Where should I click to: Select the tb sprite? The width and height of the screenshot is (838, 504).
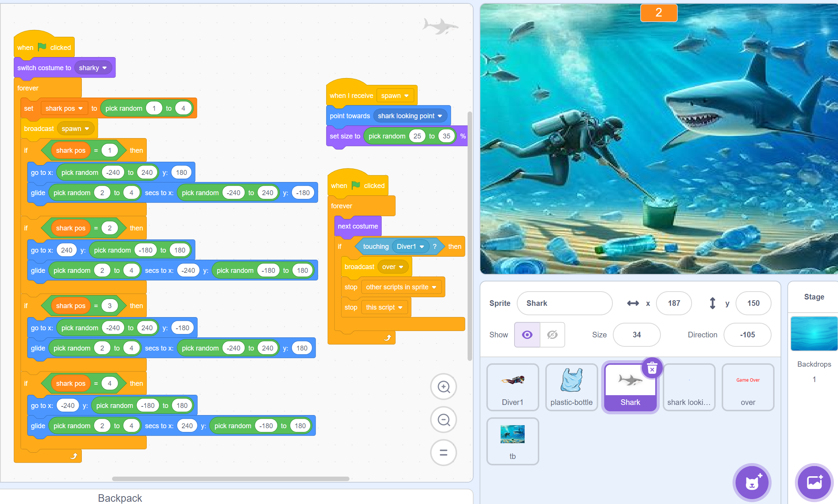coord(513,441)
